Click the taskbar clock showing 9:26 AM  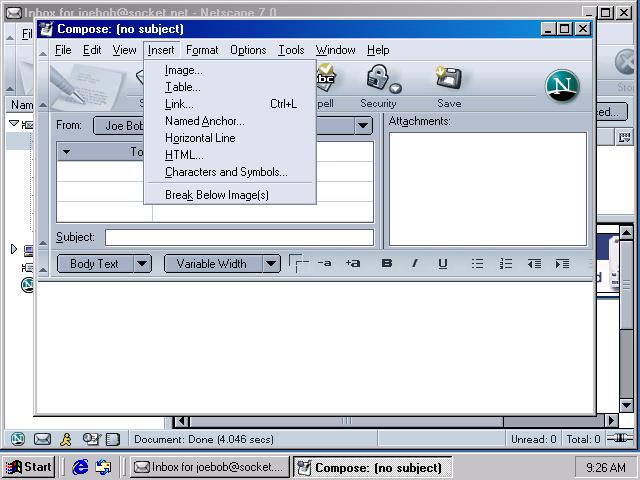coord(605,467)
